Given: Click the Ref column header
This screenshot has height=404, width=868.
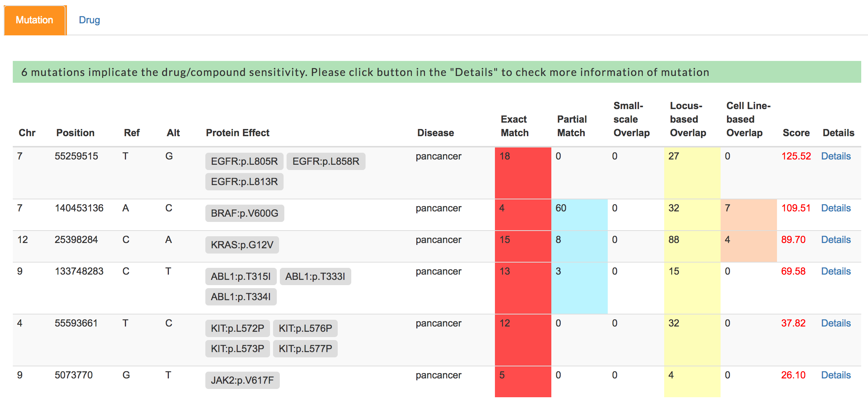Looking at the screenshot, I should (132, 133).
